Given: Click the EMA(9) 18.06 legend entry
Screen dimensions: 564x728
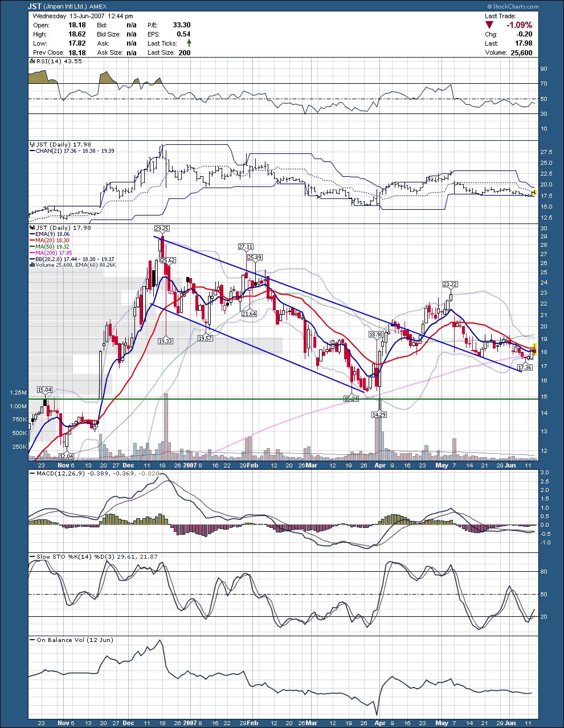Looking at the screenshot, I should (54, 234).
